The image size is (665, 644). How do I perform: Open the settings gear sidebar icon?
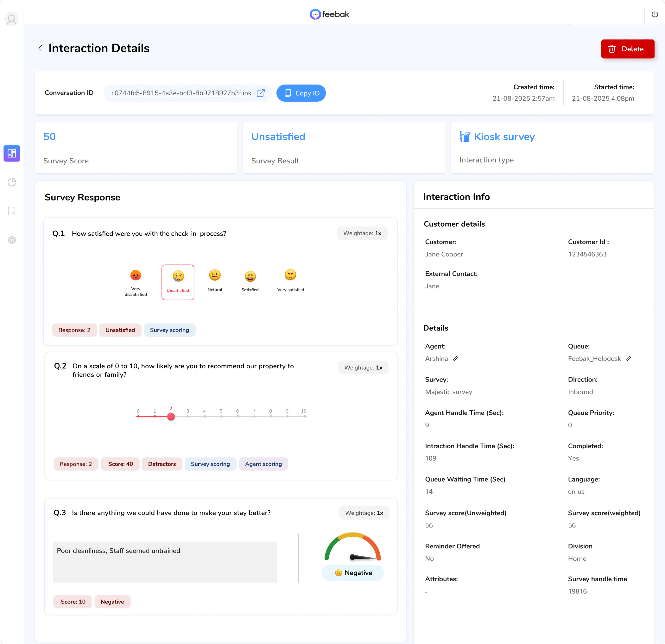pyautogui.click(x=12, y=240)
